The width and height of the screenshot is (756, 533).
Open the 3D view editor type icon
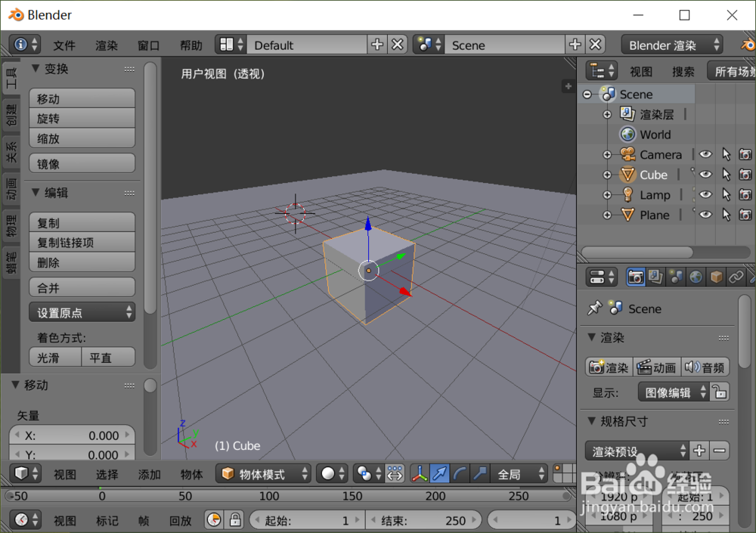click(26, 474)
